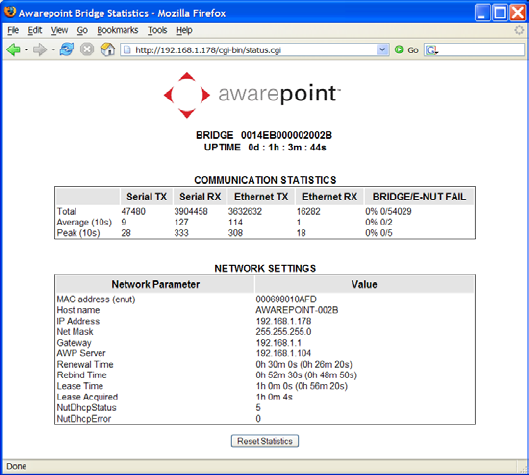Click the throbber activity indicator icon
Screen dimensions: 529x475
519,30
